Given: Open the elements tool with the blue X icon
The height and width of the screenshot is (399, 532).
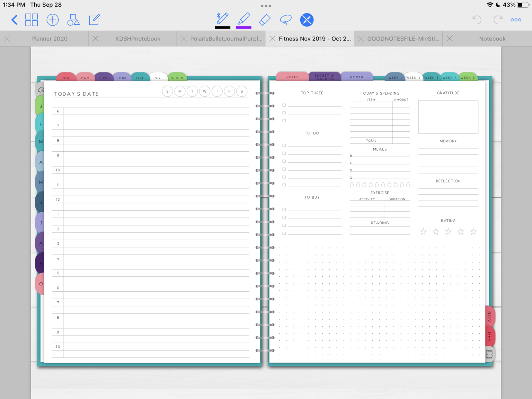Looking at the screenshot, I should [307, 20].
